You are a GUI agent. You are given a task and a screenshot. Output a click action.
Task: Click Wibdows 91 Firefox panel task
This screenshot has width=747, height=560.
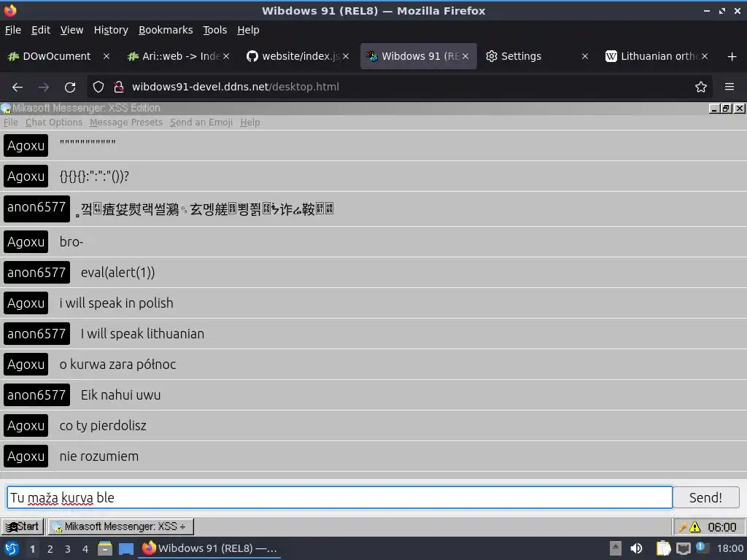coord(209,548)
